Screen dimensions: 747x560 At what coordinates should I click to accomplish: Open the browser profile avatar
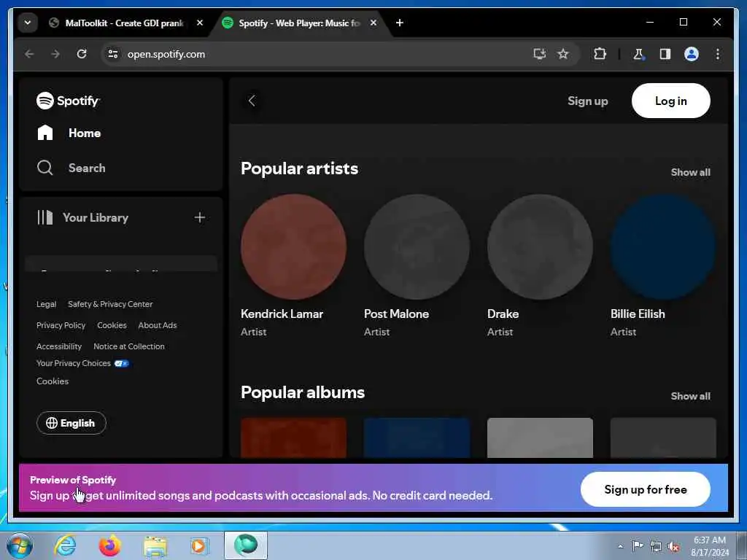692,54
